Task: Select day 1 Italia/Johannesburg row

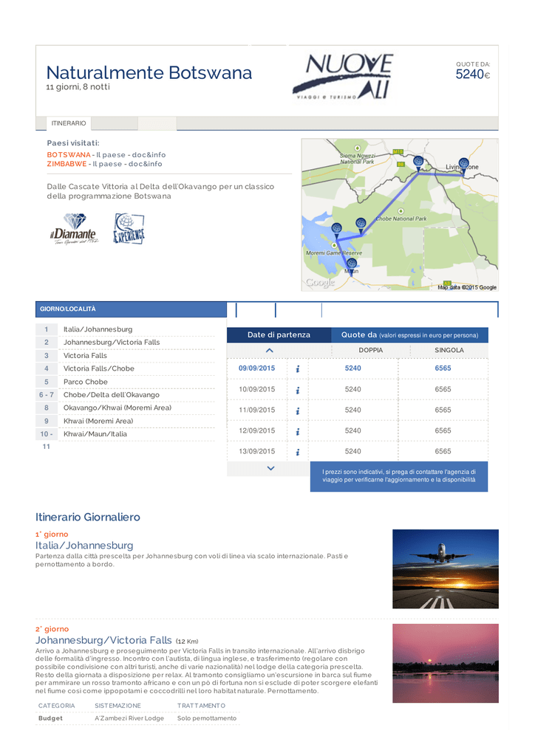Action: (x=126, y=329)
